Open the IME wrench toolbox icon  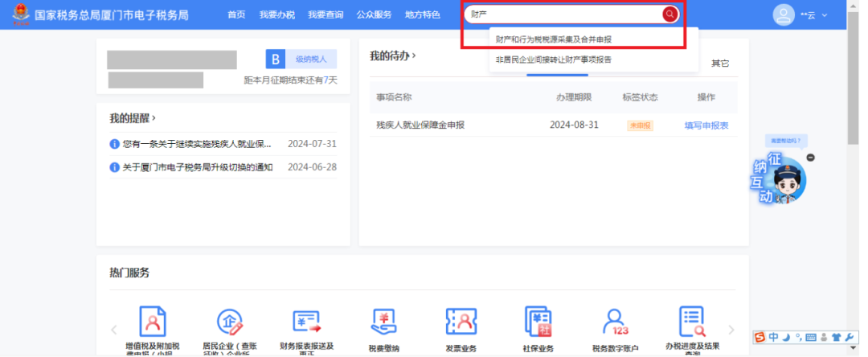click(x=850, y=337)
